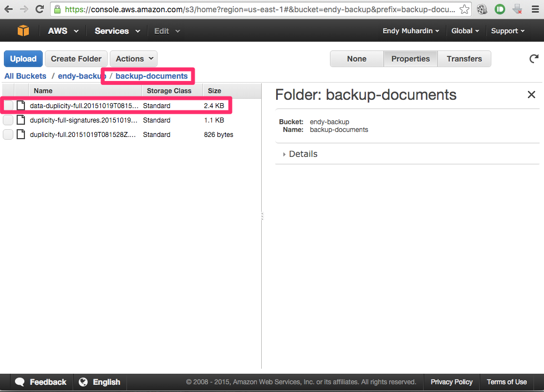
Task: Click the green padlock in address bar
Action: click(58, 9)
